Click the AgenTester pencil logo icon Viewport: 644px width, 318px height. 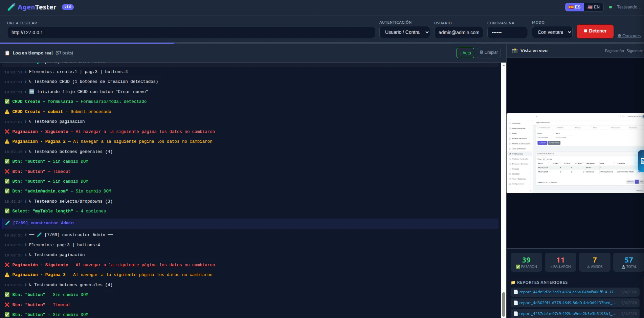coord(11,7)
